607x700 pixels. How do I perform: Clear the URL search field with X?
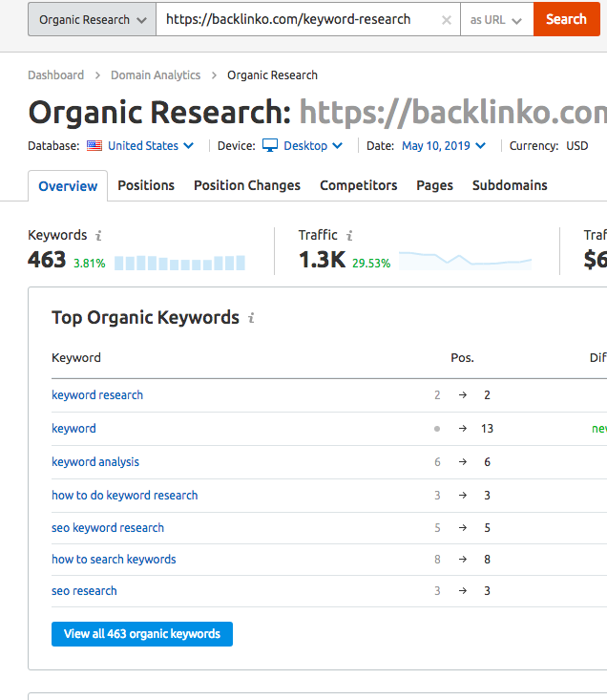coord(447,20)
